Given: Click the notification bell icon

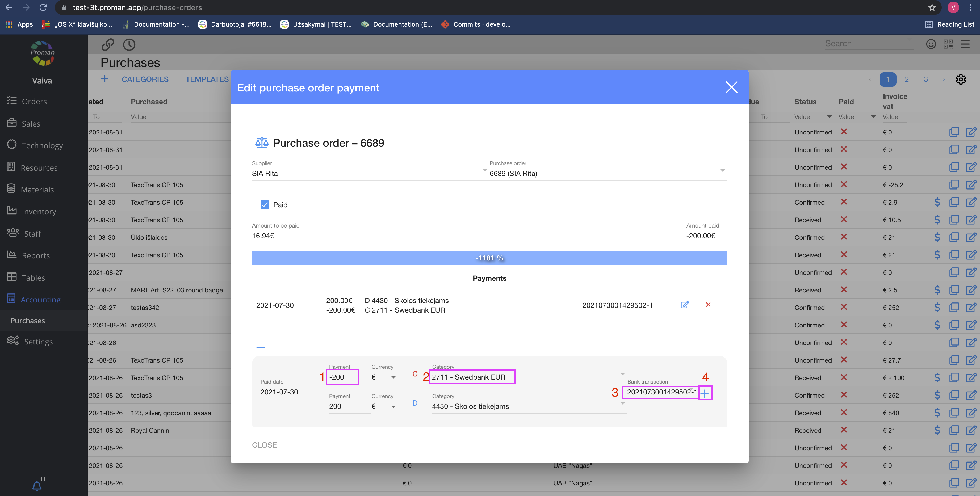Looking at the screenshot, I should pos(37,486).
